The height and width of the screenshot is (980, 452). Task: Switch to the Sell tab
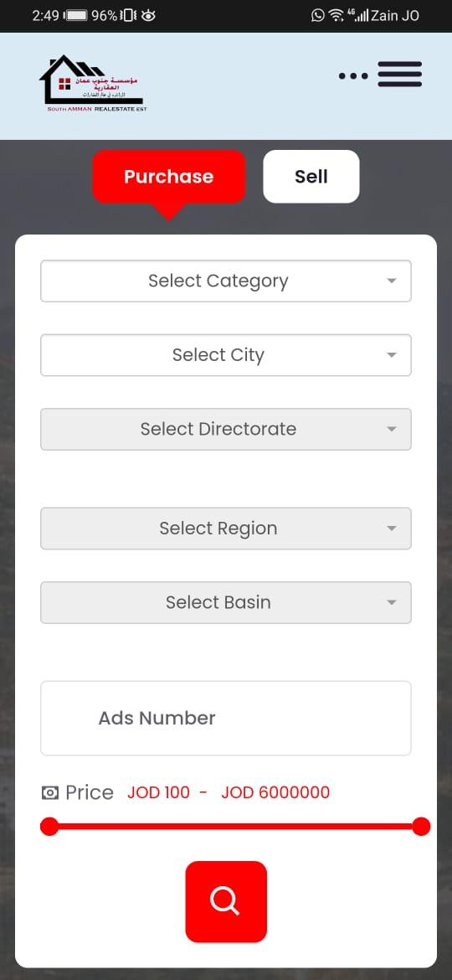coord(311,176)
